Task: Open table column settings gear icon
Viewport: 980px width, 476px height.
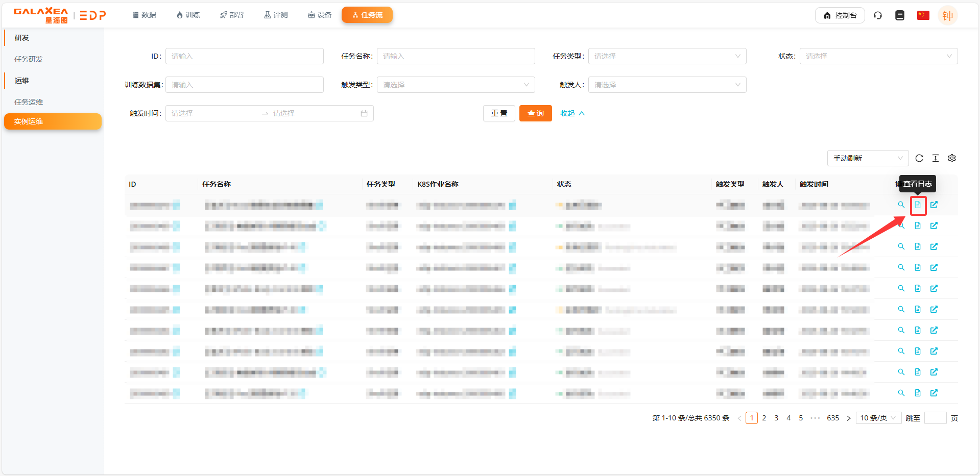Action: pyautogui.click(x=952, y=159)
